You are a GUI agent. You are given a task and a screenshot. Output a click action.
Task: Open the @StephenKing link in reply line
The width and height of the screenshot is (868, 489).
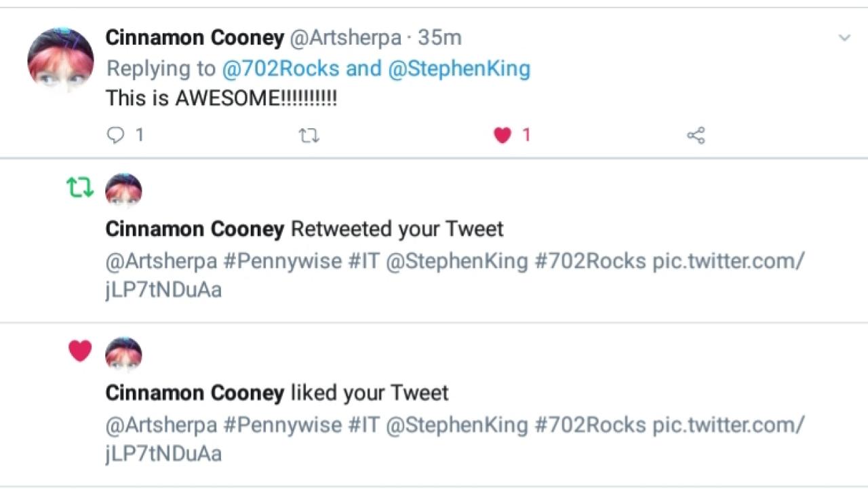point(459,69)
